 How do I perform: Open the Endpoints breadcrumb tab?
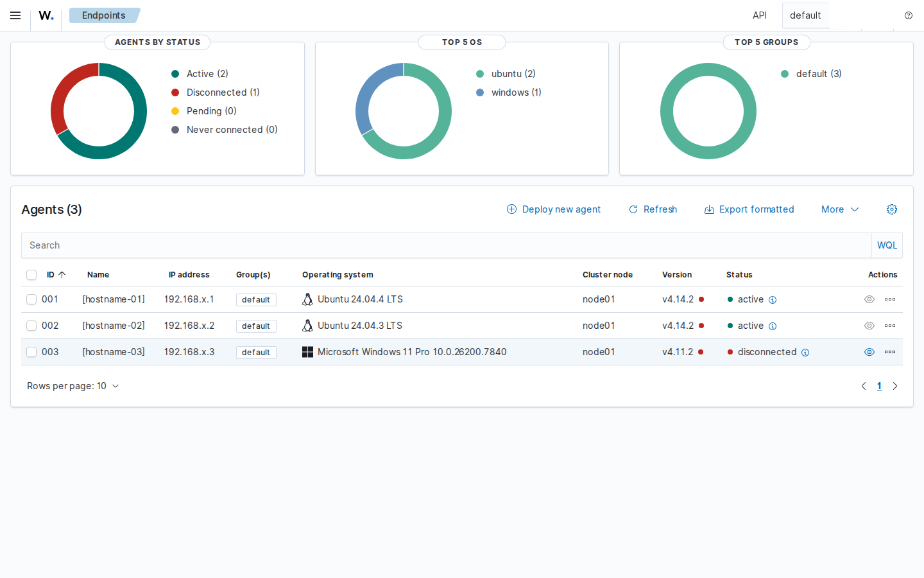[104, 15]
